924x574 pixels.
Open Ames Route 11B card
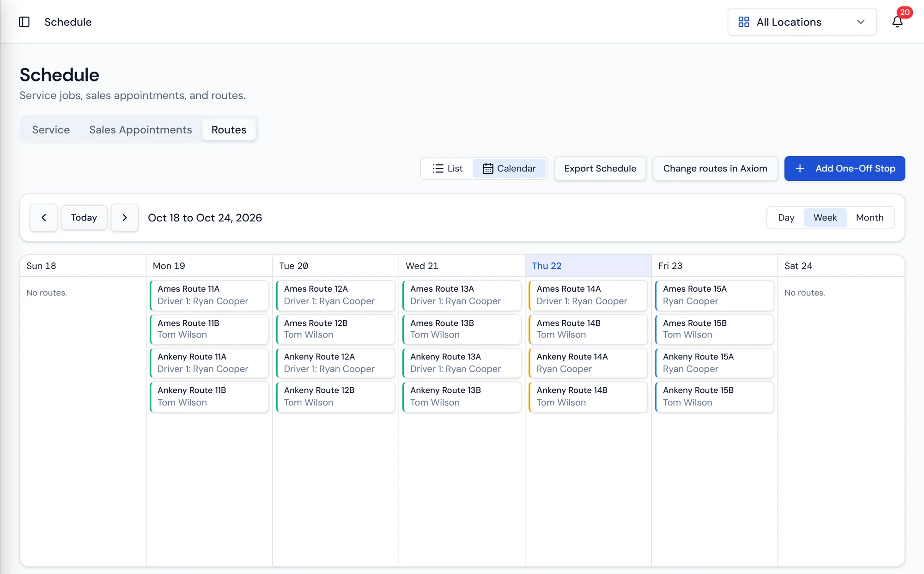(209, 329)
